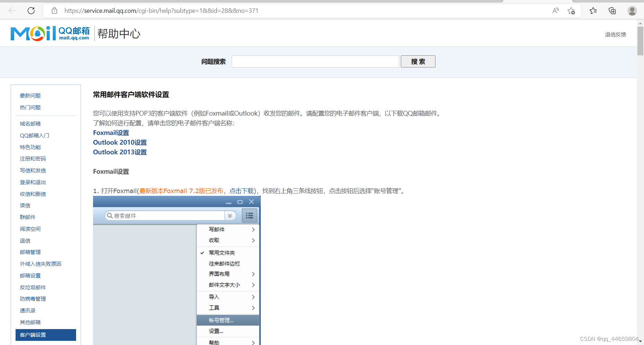Select 注册和密码 category
The height and width of the screenshot is (345, 644).
point(33,158)
